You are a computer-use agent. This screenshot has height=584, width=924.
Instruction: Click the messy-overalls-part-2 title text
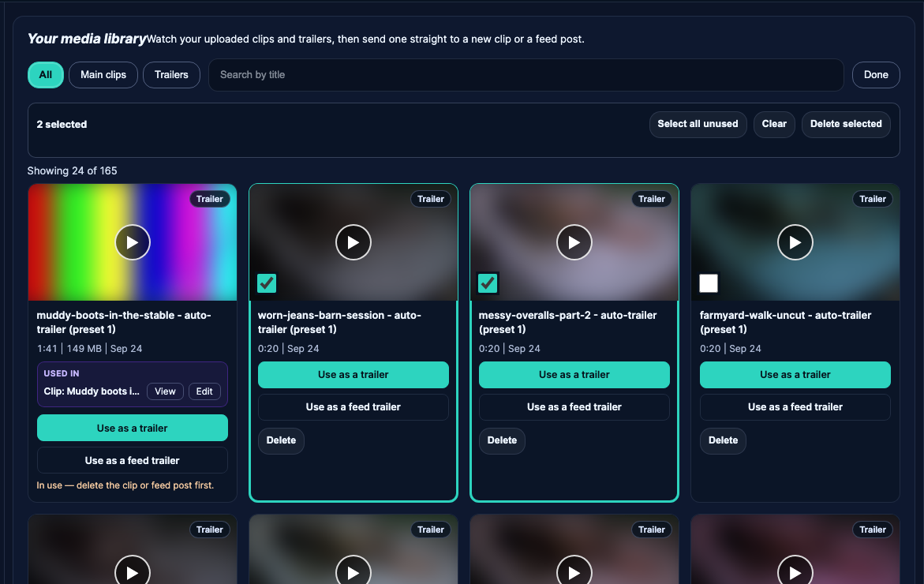[x=567, y=322]
